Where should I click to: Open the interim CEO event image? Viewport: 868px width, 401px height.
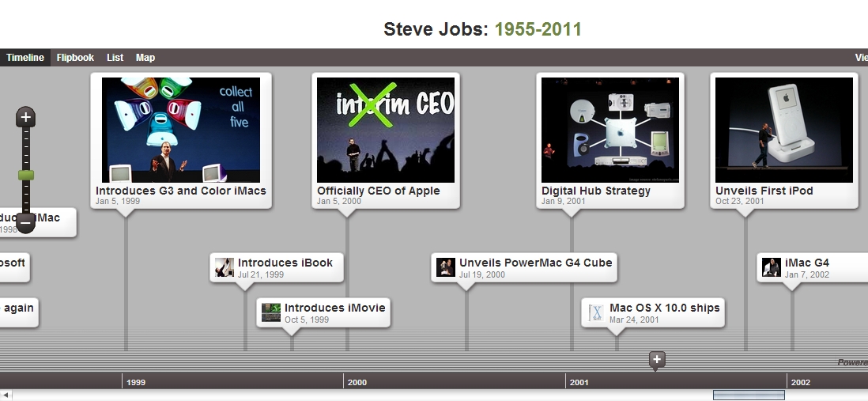386,131
